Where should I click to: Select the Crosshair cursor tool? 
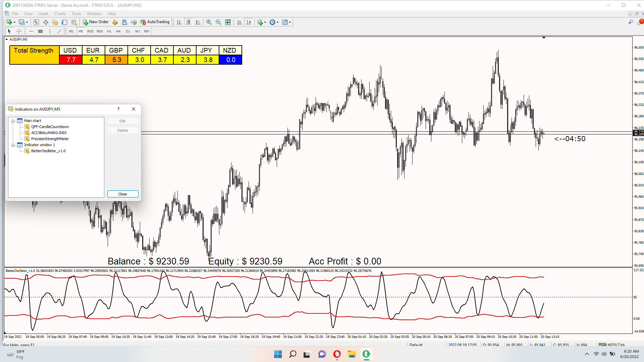(19, 31)
